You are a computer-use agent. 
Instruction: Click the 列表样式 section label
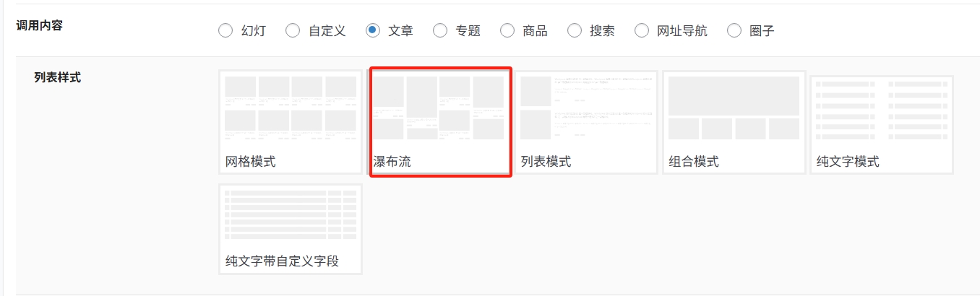tap(57, 77)
